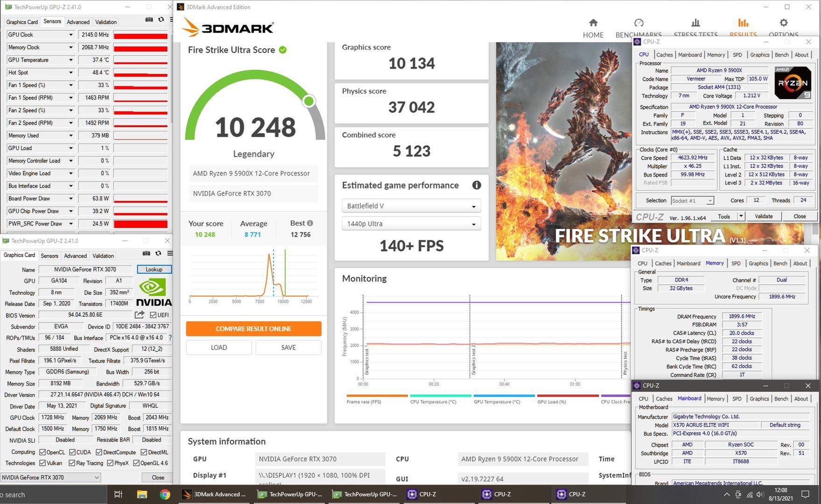821x504 pixels.
Task: Toggle the UEFI checkbox in GPU-Z
Action: click(x=153, y=315)
